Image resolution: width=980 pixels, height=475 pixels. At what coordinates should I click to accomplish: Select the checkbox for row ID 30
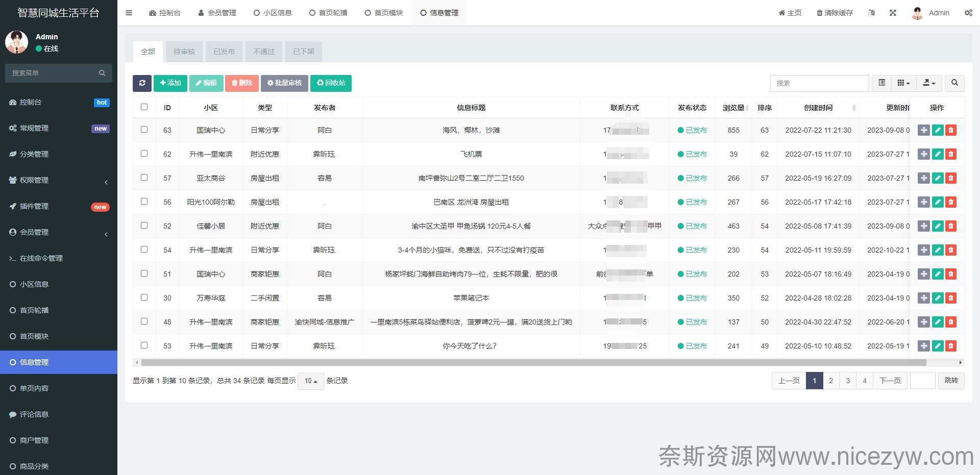(144, 297)
